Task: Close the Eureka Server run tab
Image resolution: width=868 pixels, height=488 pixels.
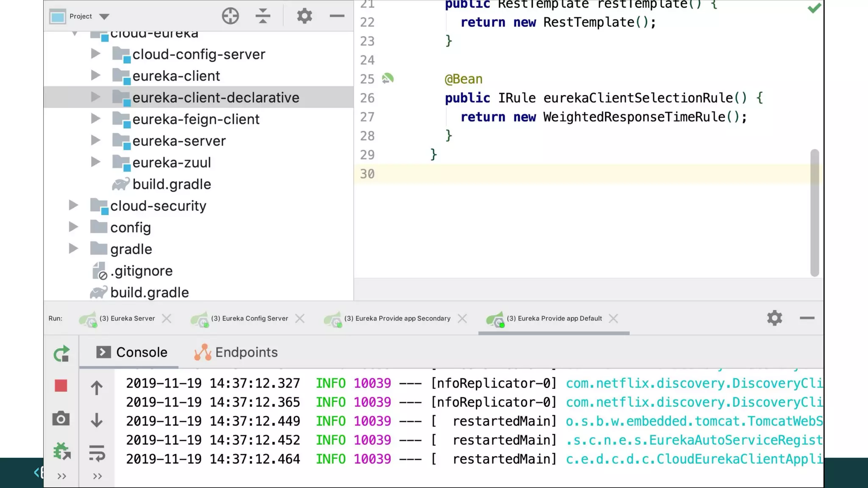Action: [167, 319]
